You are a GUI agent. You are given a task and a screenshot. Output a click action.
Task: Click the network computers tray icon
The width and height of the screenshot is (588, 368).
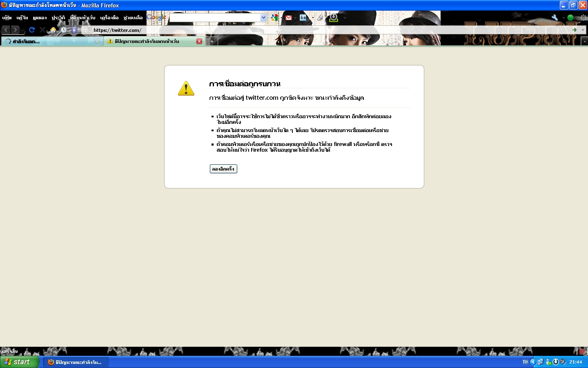(540, 362)
